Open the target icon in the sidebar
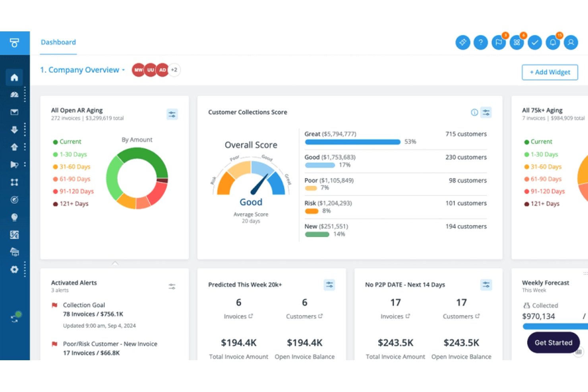The image size is (588, 392). point(14,199)
